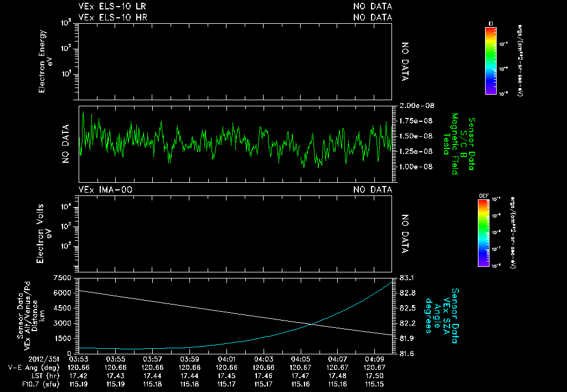Viewport: 567px width, 392px height.
Task: Click the green magnetic field trace plot
Action: [235, 144]
